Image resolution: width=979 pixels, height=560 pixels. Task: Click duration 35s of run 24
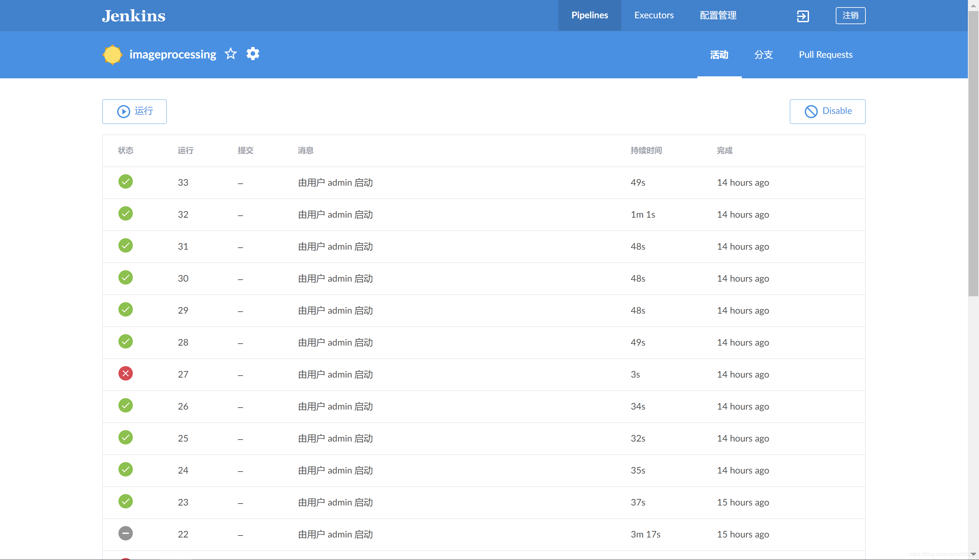click(638, 470)
